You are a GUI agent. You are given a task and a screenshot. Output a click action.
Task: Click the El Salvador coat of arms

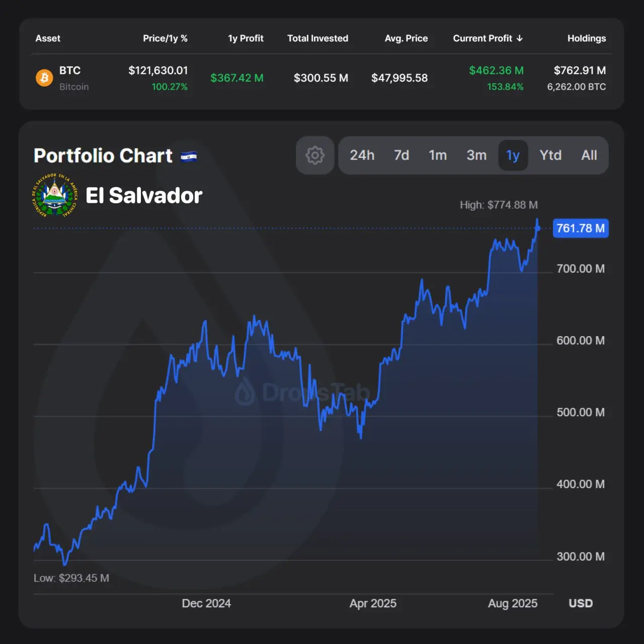pos(55,195)
